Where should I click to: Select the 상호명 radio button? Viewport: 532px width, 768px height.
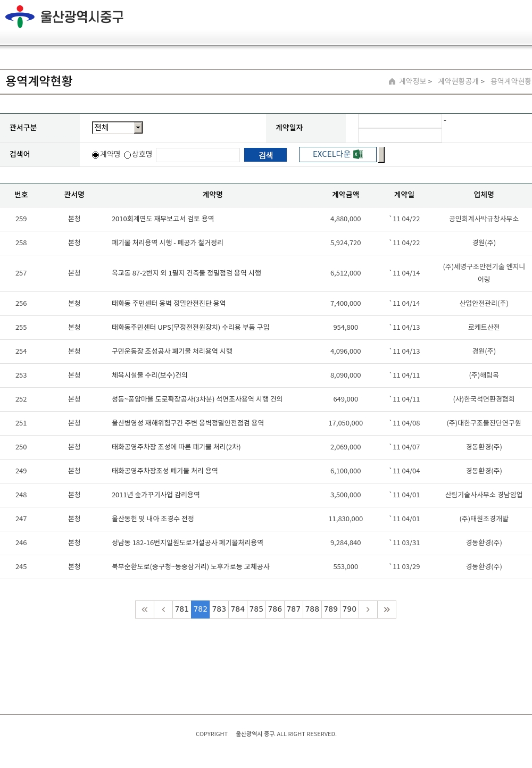tap(128, 155)
